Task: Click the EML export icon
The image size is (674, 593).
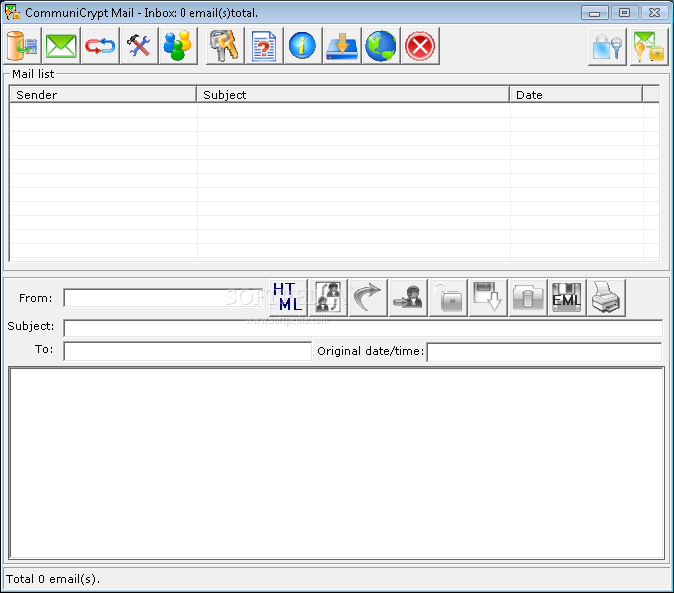Action: coord(567,297)
